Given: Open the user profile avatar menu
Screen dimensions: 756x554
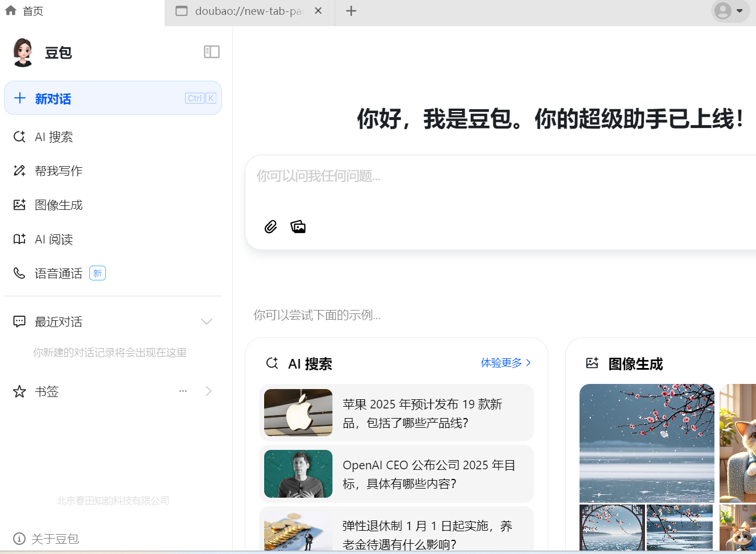Looking at the screenshot, I should (x=730, y=11).
